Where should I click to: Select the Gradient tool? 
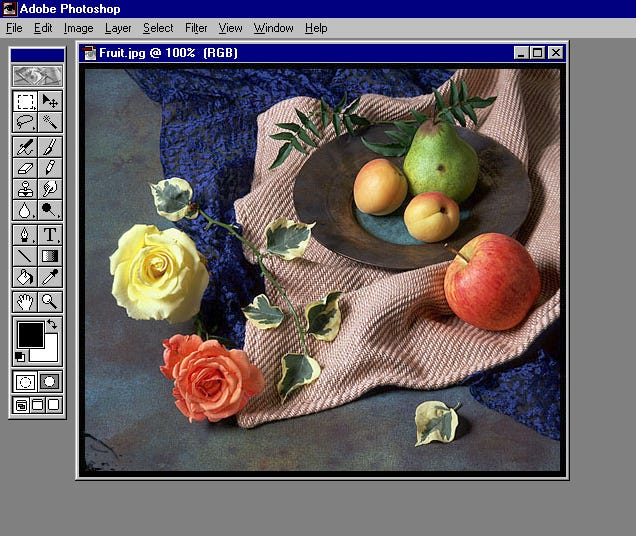[50, 256]
